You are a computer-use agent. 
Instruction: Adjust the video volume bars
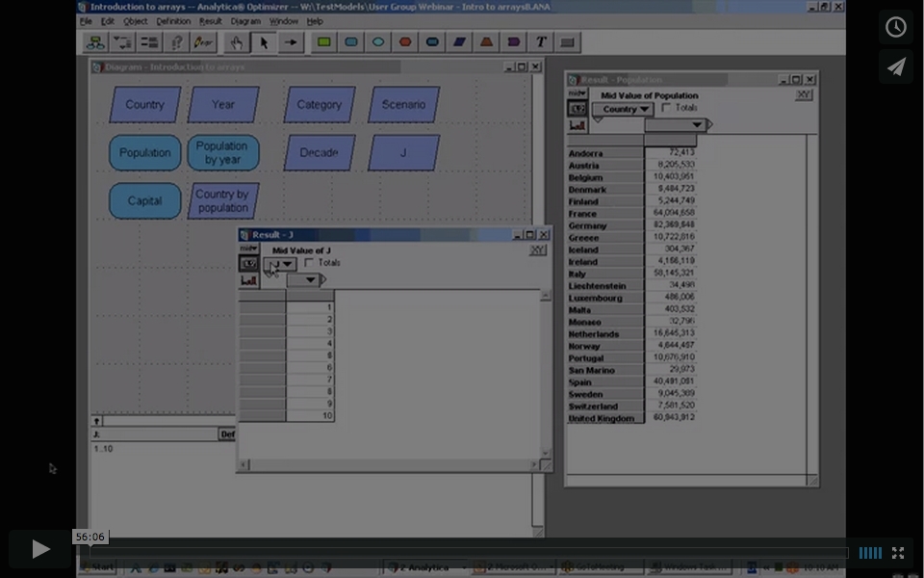(x=870, y=553)
